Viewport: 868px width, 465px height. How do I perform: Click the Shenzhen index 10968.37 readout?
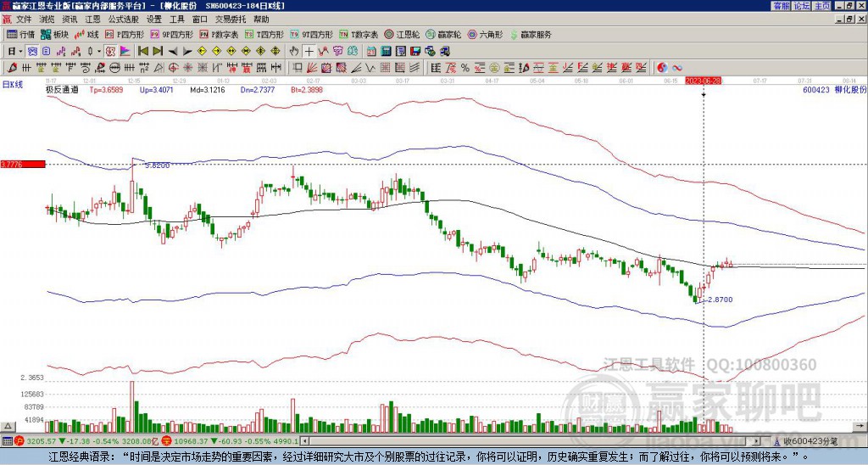[x=192, y=441]
